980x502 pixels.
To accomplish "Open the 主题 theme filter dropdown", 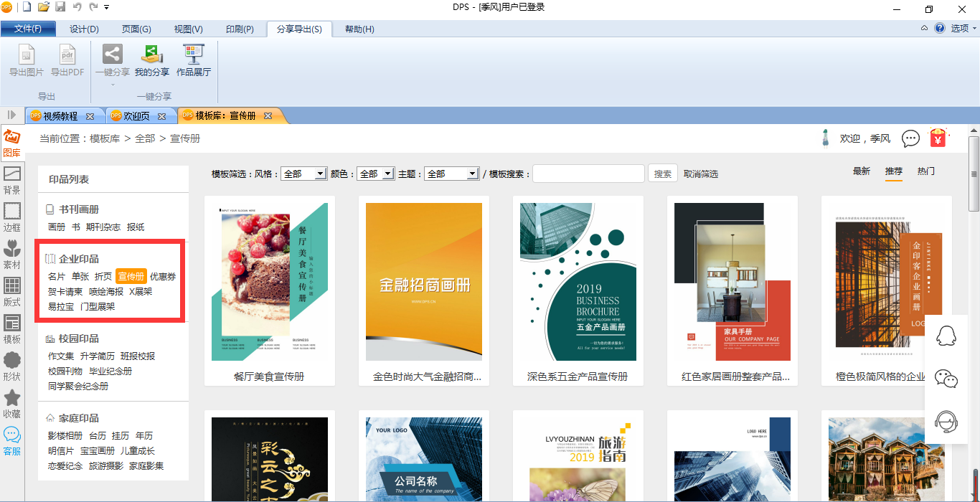I will point(451,174).
